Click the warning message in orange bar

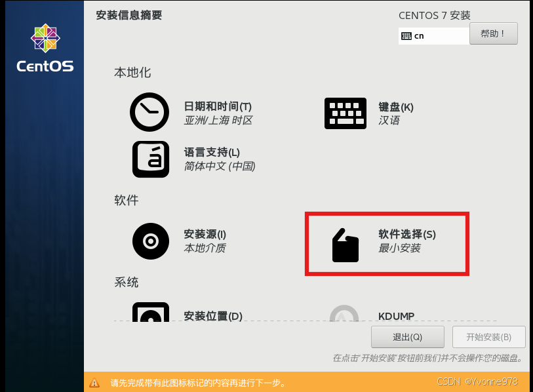pyautogui.click(x=198, y=383)
